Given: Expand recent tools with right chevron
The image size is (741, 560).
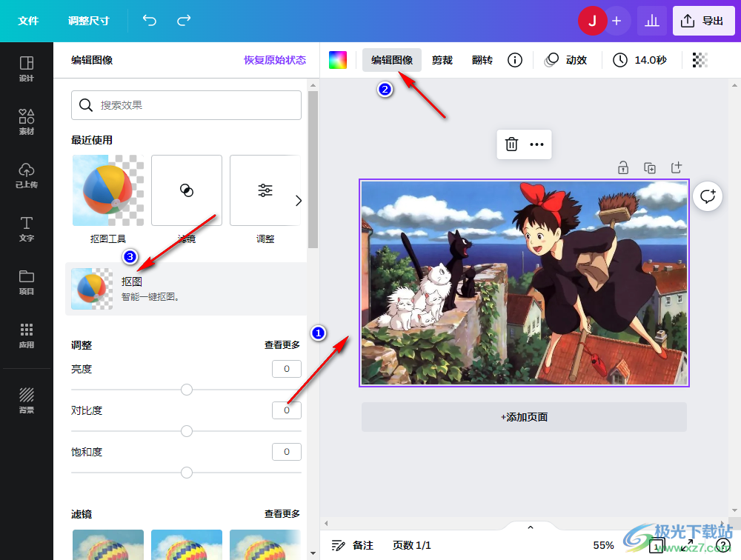Looking at the screenshot, I should pyautogui.click(x=298, y=201).
